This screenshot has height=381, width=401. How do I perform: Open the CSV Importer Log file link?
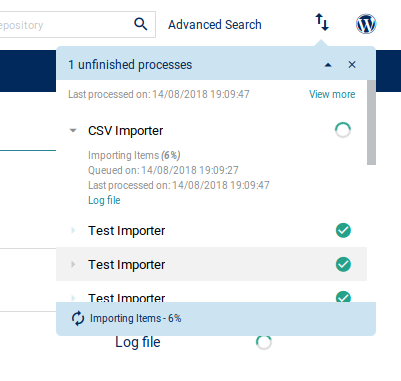(x=104, y=200)
